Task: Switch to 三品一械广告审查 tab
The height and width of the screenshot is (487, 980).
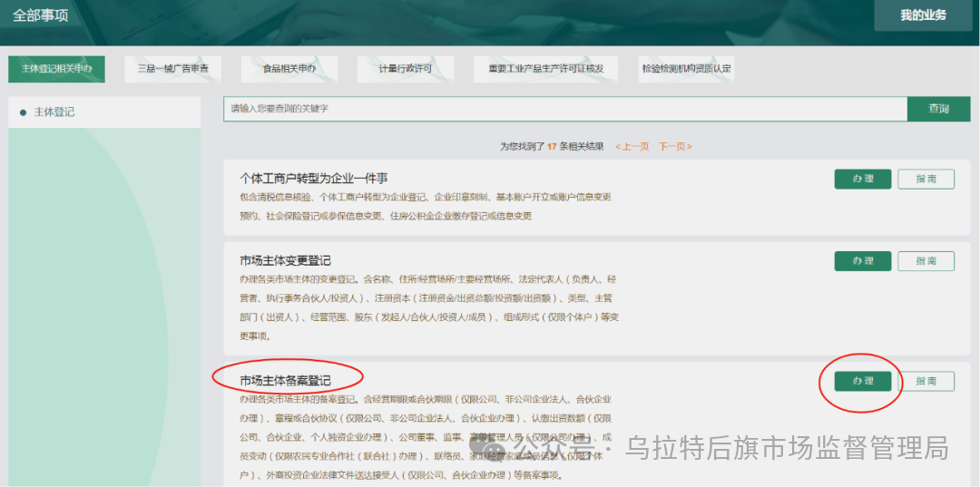Action: click(173, 69)
